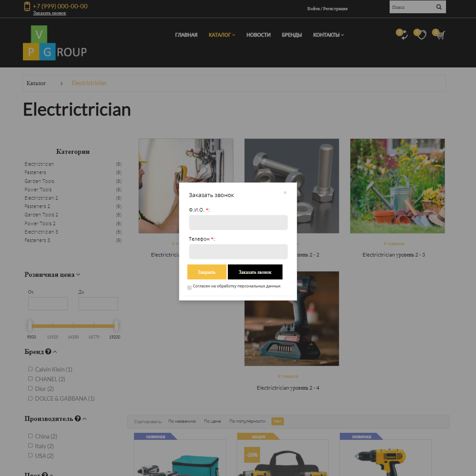
Task: Click the Войти / Регистрация link
Action: [327, 8]
